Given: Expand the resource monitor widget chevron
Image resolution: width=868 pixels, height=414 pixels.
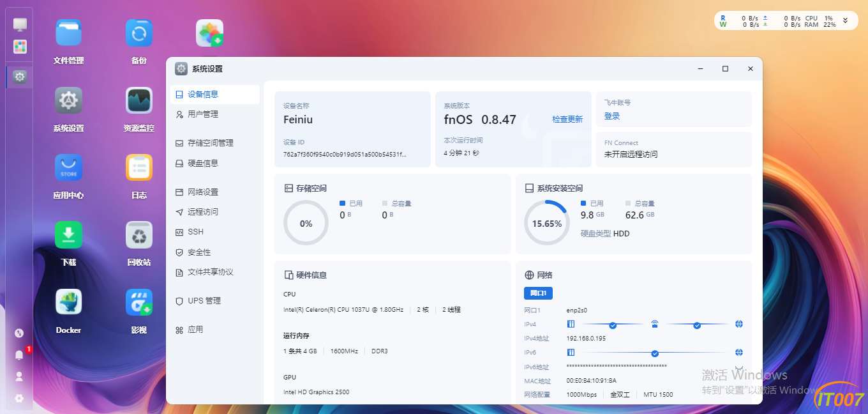Looking at the screenshot, I should coord(846,20).
